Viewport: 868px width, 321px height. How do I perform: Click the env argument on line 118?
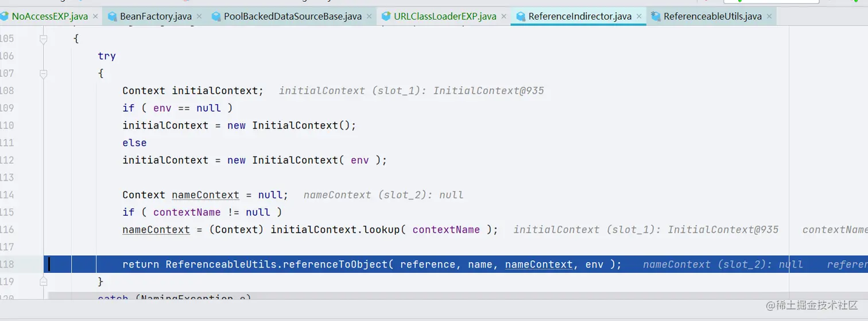[594, 264]
